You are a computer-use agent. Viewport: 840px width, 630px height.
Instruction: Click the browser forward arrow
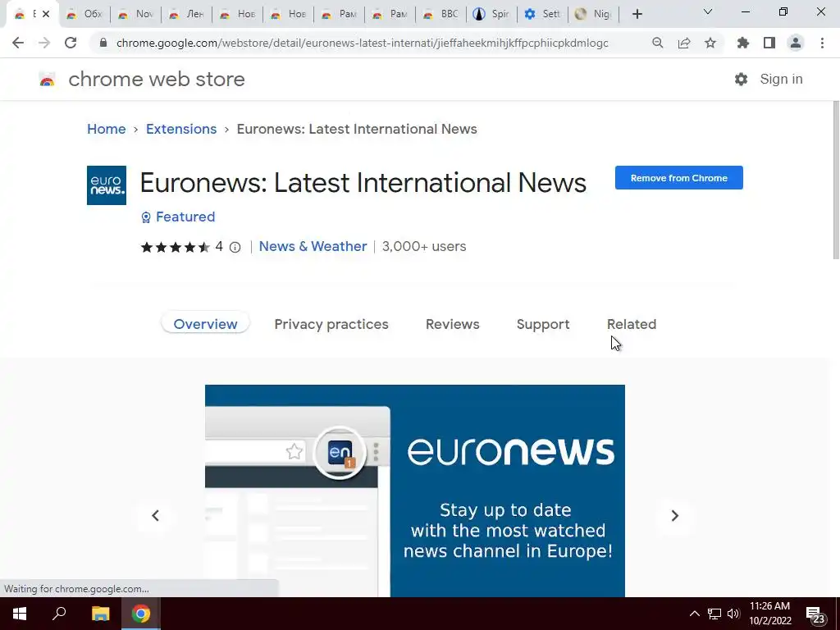[44, 43]
